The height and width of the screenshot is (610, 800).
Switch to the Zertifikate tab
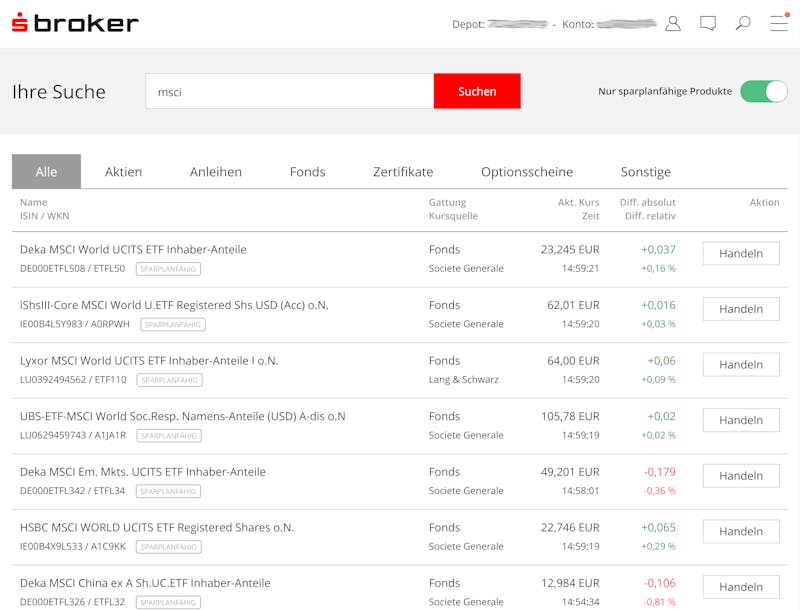click(403, 172)
